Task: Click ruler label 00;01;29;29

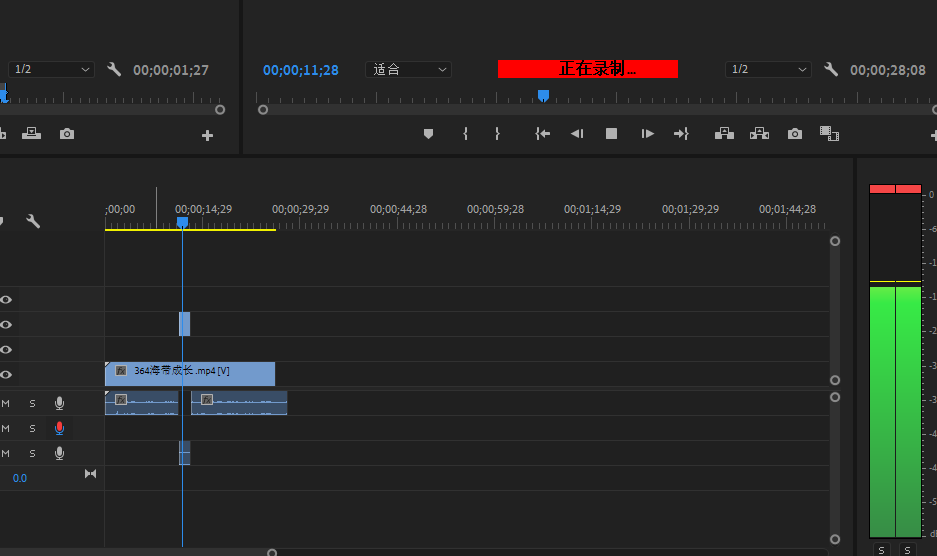Action: (x=690, y=209)
